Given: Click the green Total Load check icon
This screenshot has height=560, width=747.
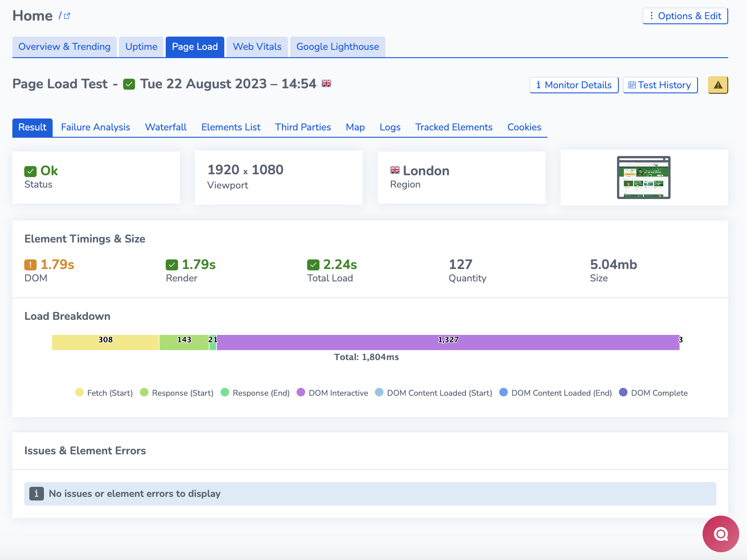Looking at the screenshot, I should (313, 265).
